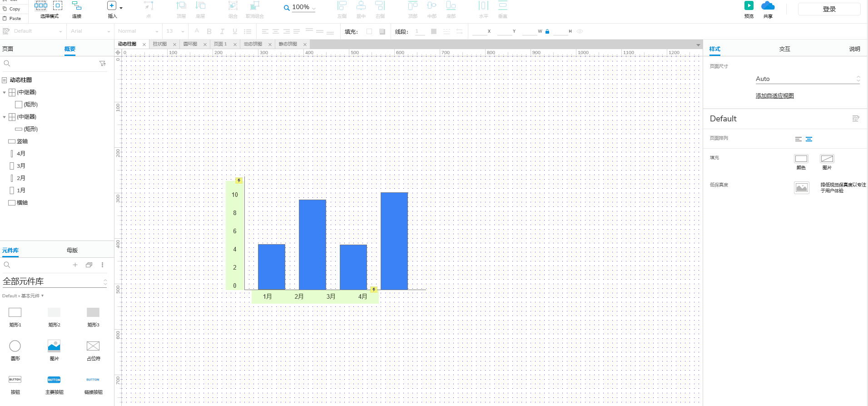The width and height of the screenshot is (868, 406).
Task: Toggle underline formatting
Action: pyautogui.click(x=235, y=31)
